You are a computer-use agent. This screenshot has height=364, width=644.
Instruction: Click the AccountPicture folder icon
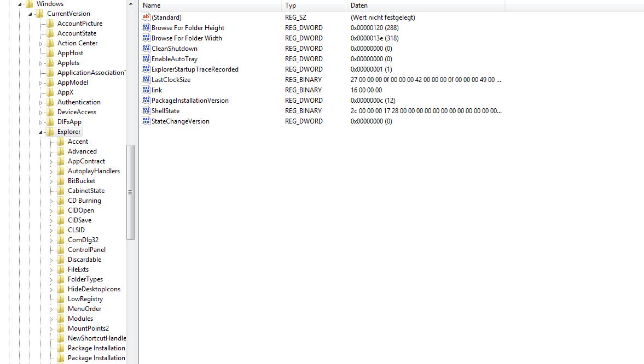point(50,24)
